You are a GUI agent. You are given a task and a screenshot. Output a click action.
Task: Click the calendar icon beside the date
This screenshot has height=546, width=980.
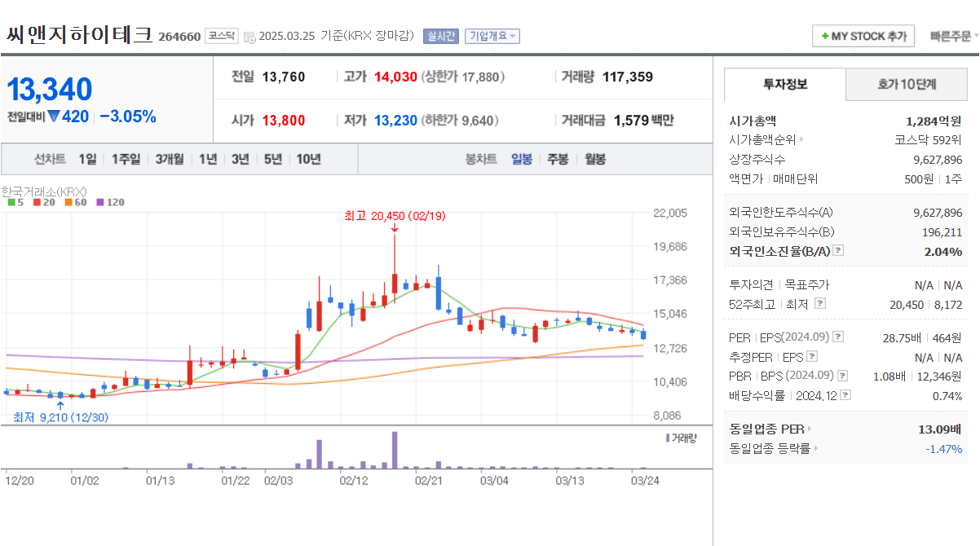249,37
